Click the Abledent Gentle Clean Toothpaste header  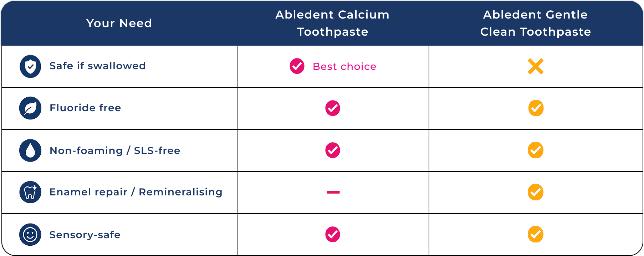pyautogui.click(x=536, y=23)
